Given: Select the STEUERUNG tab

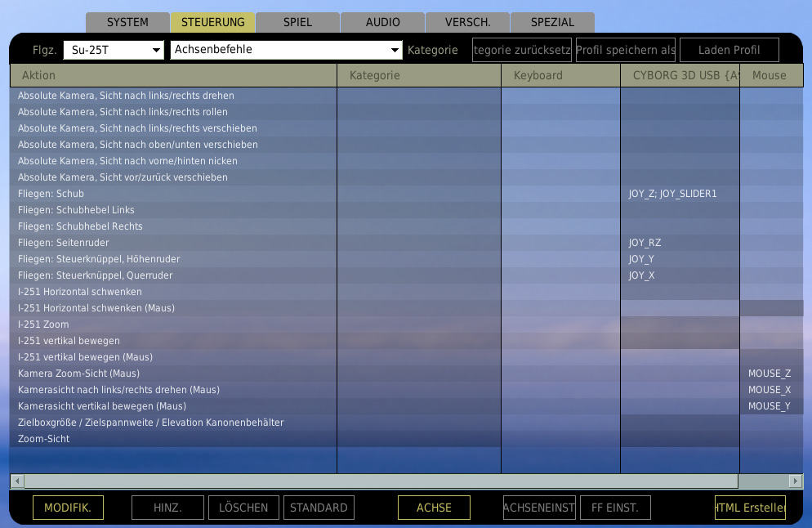Looking at the screenshot, I should point(213,22).
